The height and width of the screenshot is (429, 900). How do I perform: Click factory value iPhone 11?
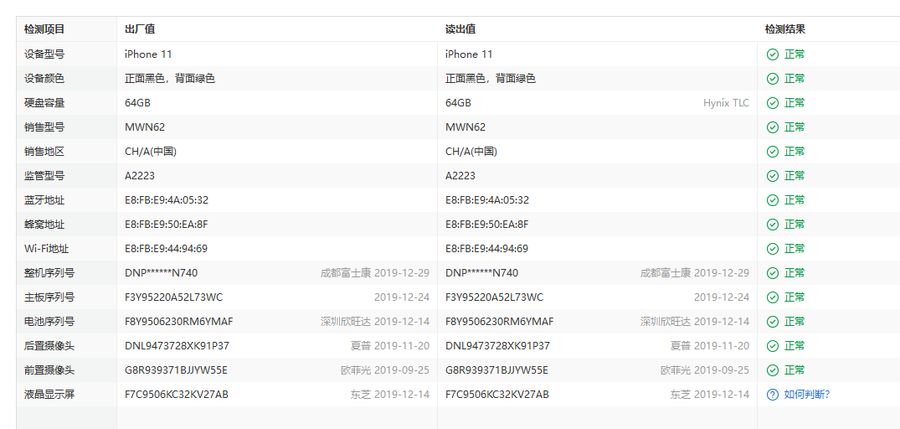coord(148,55)
